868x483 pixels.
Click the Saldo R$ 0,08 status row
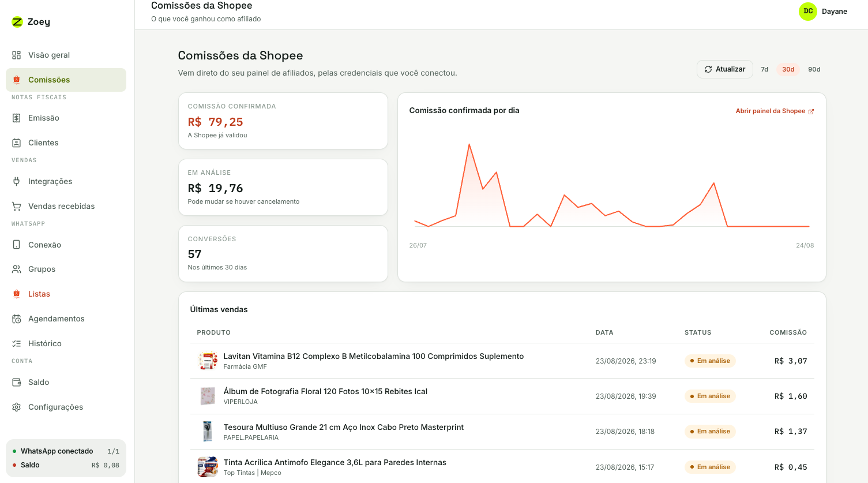[66, 465]
